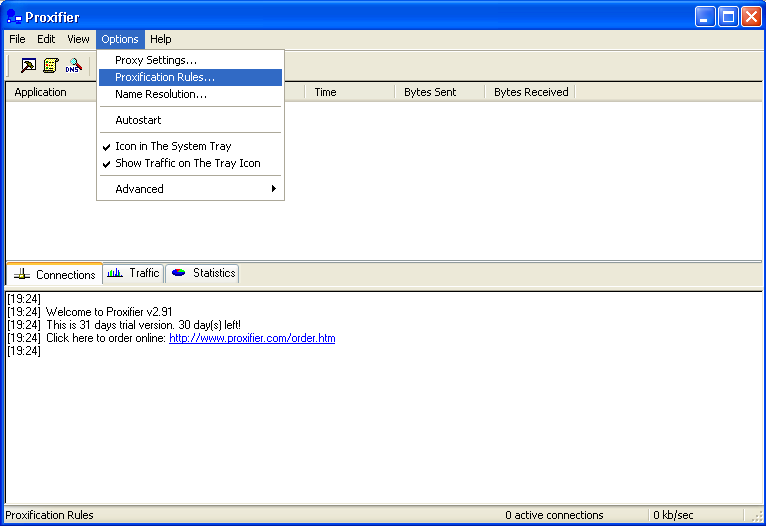Close the Proxifier window
Viewport: 766px width, 526px height.
click(x=751, y=17)
